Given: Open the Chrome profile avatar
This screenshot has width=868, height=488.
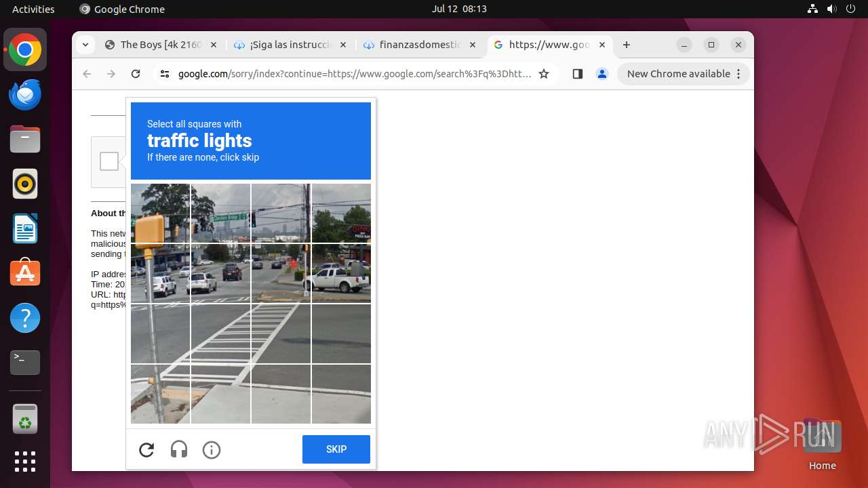Looking at the screenshot, I should [602, 74].
